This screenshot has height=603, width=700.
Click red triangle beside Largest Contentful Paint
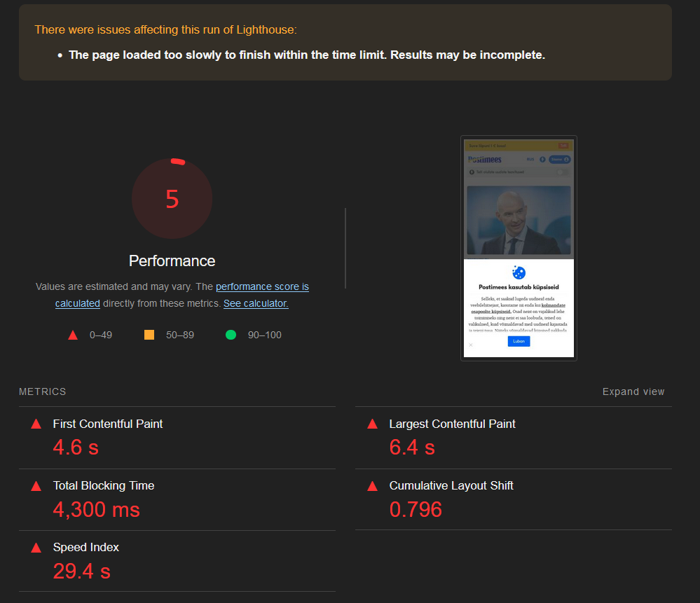coord(372,424)
